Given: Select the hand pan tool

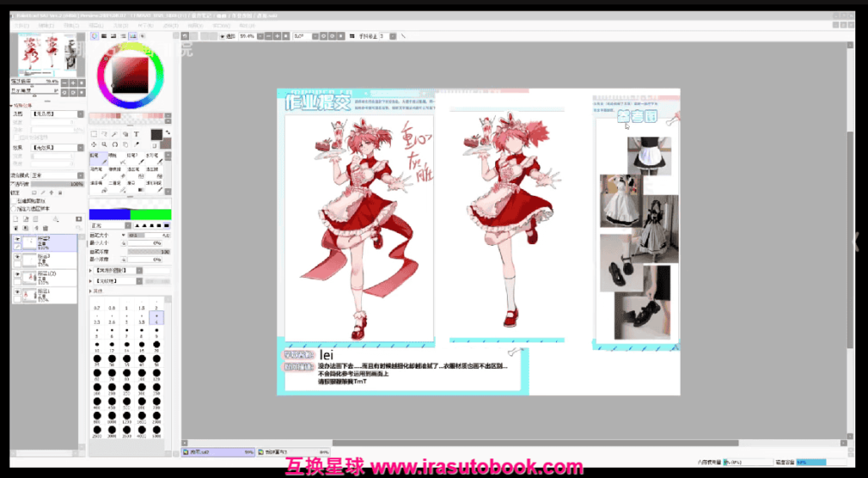Looking at the screenshot, I should tap(125, 144).
